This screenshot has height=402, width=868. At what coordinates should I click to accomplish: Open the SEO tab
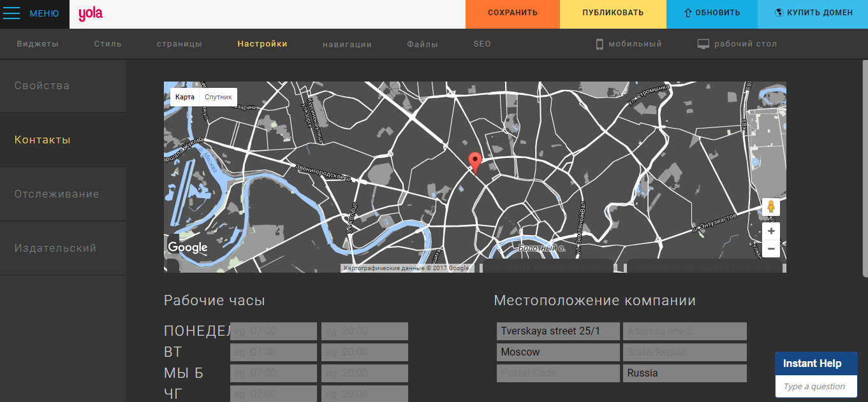coord(482,44)
